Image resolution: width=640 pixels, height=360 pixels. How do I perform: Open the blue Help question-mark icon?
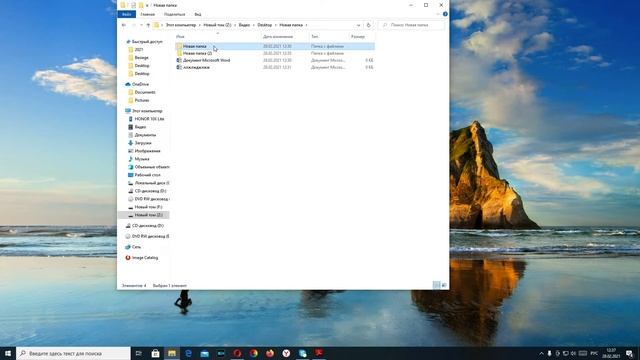(x=445, y=14)
